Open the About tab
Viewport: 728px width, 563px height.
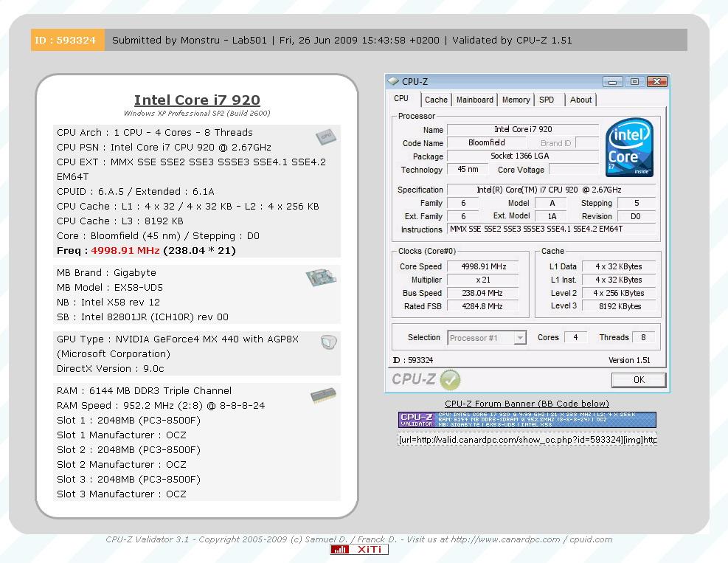[x=580, y=100]
